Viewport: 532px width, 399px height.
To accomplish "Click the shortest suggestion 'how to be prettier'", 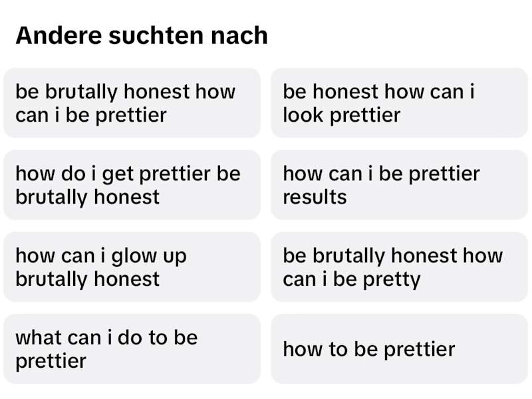I will click(400, 349).
